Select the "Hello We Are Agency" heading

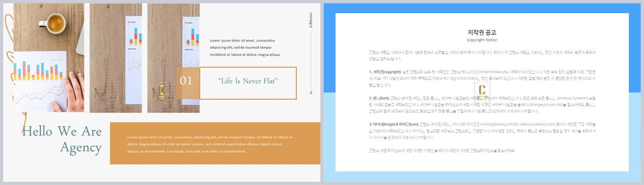62,140
